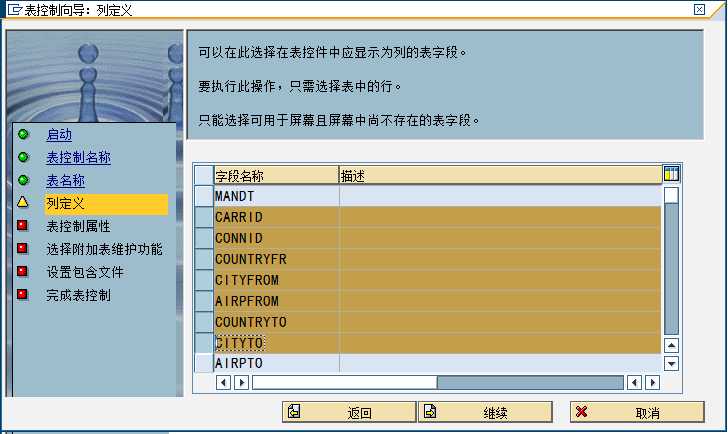
Task: Click the red icon beside 完成表控制
Action: (23, 295)
